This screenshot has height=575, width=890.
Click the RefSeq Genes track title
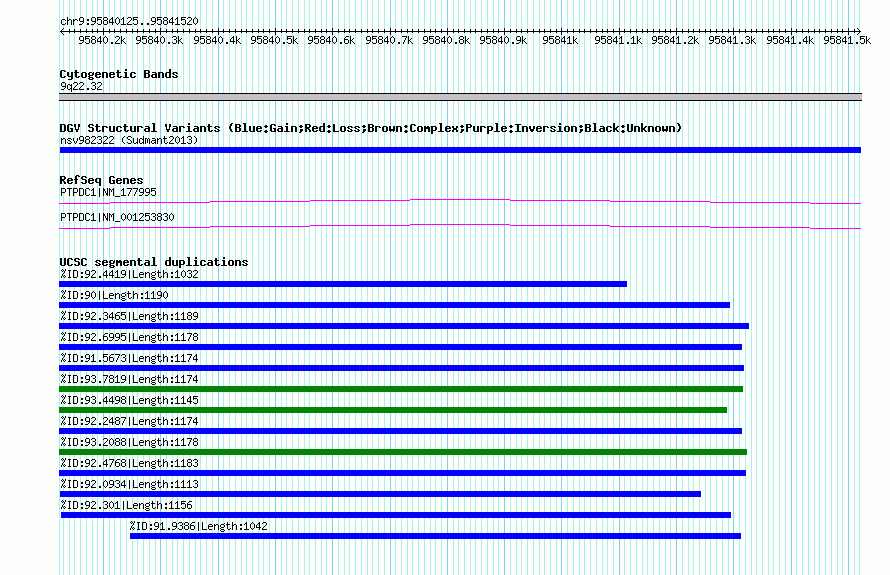coord(101,180)
